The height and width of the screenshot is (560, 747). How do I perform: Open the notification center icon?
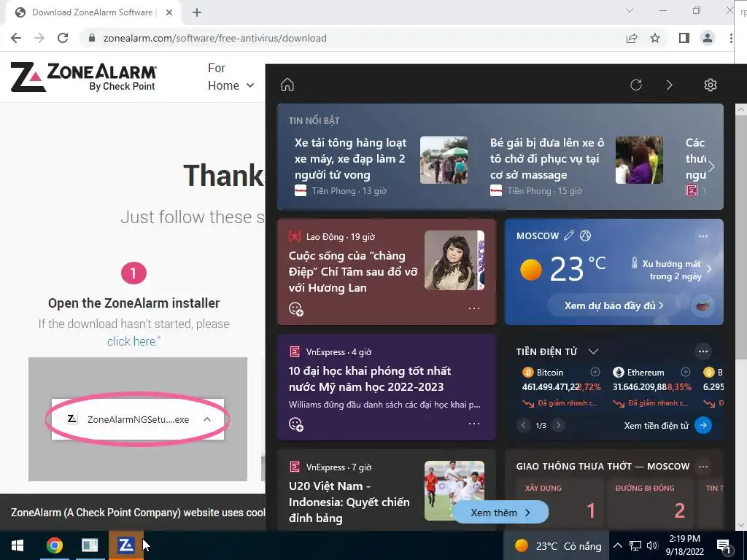[724, 545]
